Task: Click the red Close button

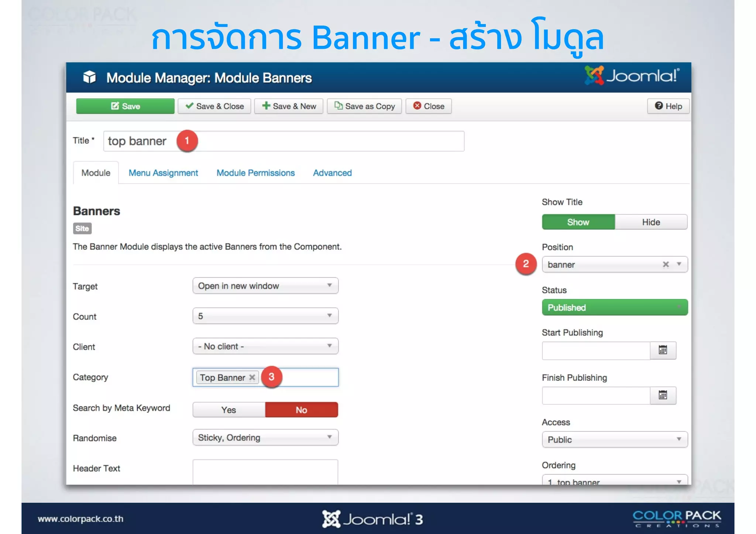Action: pyautogui.click(x=429, y=106)
